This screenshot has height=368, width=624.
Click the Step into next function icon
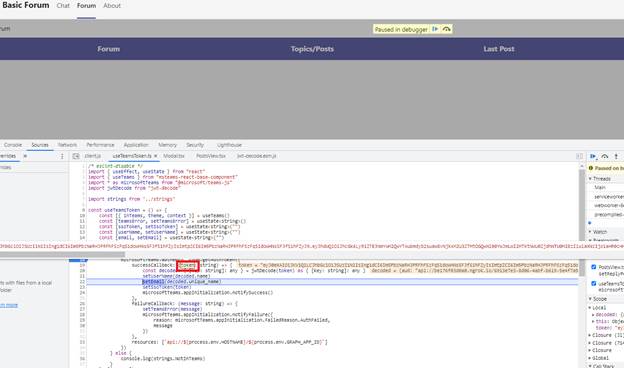(x=616, y=156)
